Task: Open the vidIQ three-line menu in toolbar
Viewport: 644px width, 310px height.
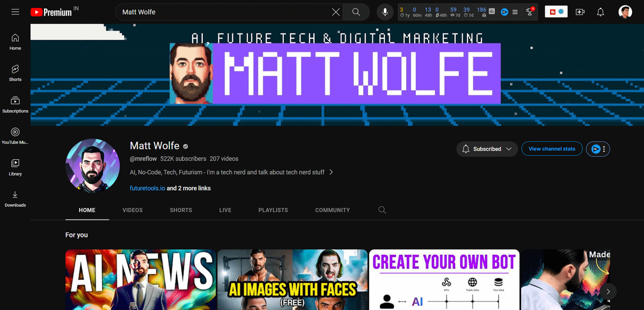Action: (x=515, y=12)
